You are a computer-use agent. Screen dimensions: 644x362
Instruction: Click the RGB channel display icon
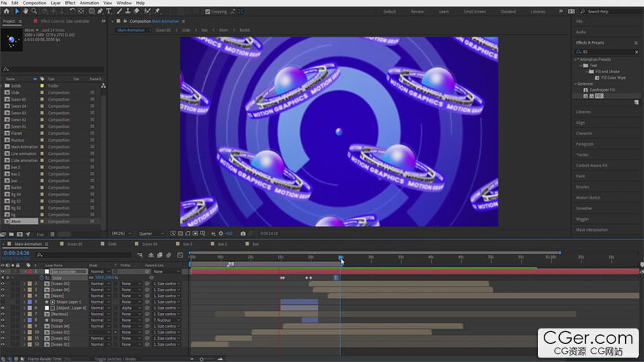[213, 233]
